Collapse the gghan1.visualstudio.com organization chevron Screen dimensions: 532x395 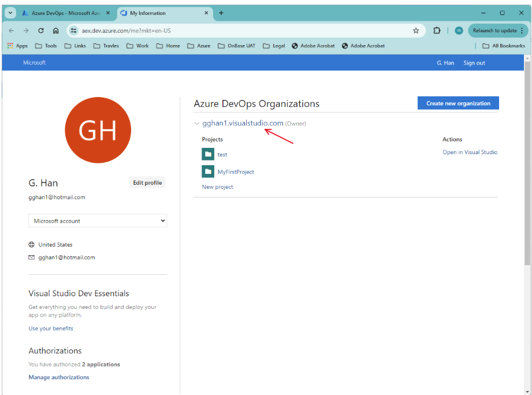(196, 123)
